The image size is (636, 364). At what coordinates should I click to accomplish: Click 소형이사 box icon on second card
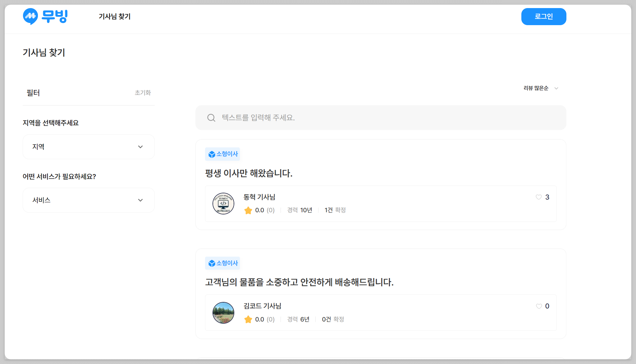click(x=212, y=263)
